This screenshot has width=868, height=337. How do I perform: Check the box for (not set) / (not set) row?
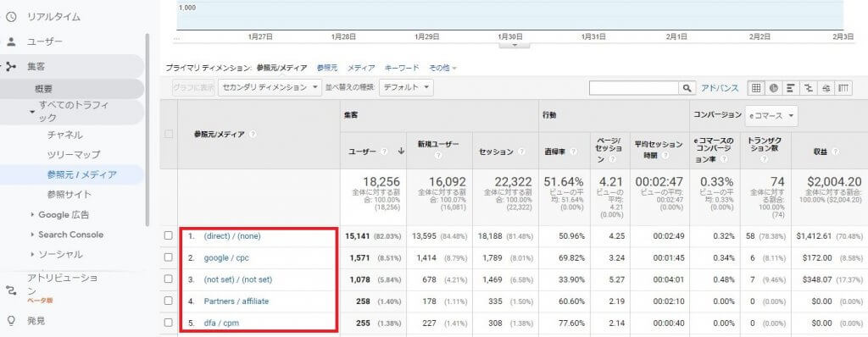(x=169, y=279)
